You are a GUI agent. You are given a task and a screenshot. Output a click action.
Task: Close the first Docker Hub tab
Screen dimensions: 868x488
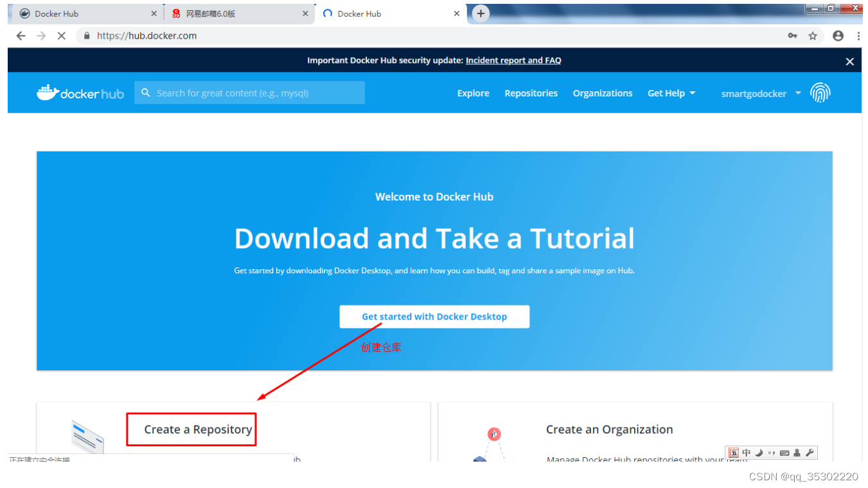tap(154, 14)
